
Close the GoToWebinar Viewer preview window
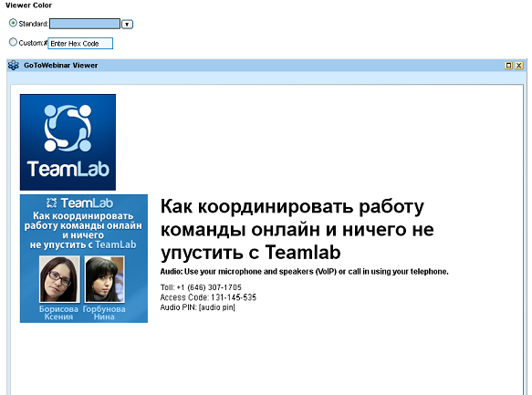518,66
